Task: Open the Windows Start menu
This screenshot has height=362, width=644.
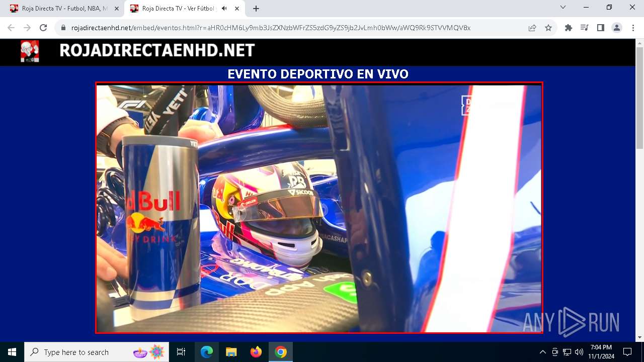Action: (x=12, y=352)
